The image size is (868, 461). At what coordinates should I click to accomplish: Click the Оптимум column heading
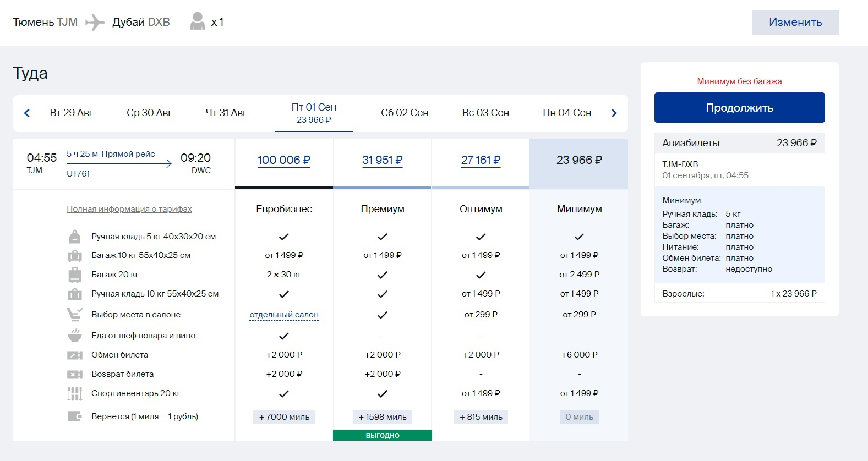[481, 209]
